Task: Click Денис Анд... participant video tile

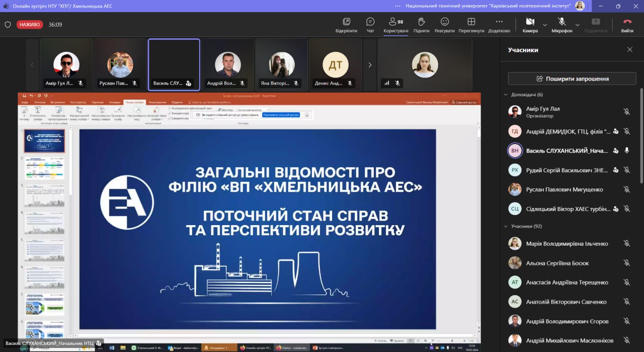Action: (335, 65)
